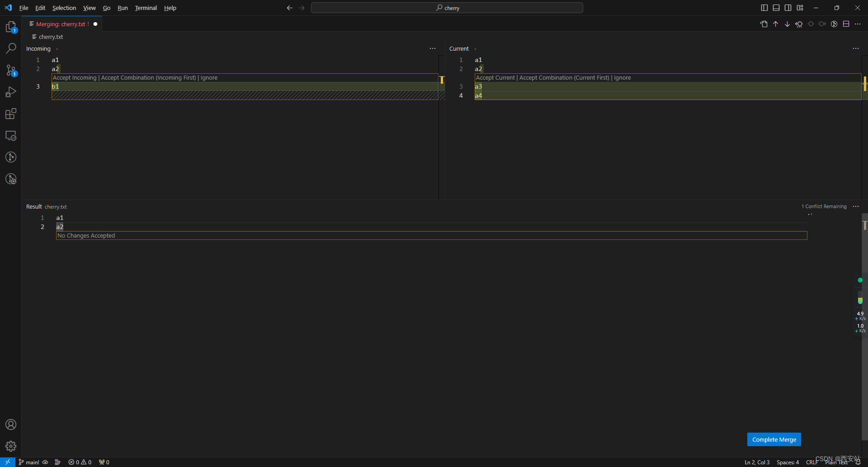Go to previous conflict with up arrow
Viewport: 868px width, 467px height.
(776, 24)
